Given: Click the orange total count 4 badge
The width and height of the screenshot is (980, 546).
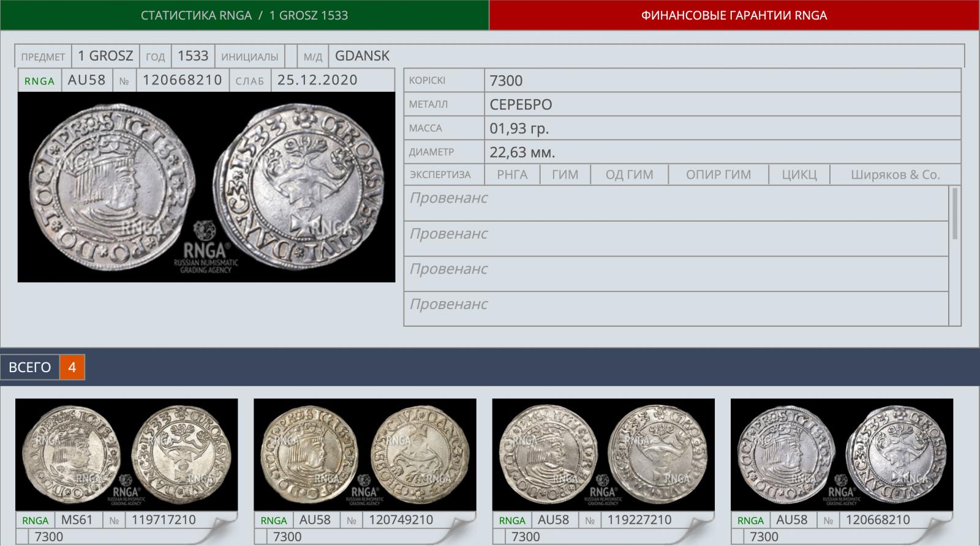Looking at the screenshot, I should point(72,367).
